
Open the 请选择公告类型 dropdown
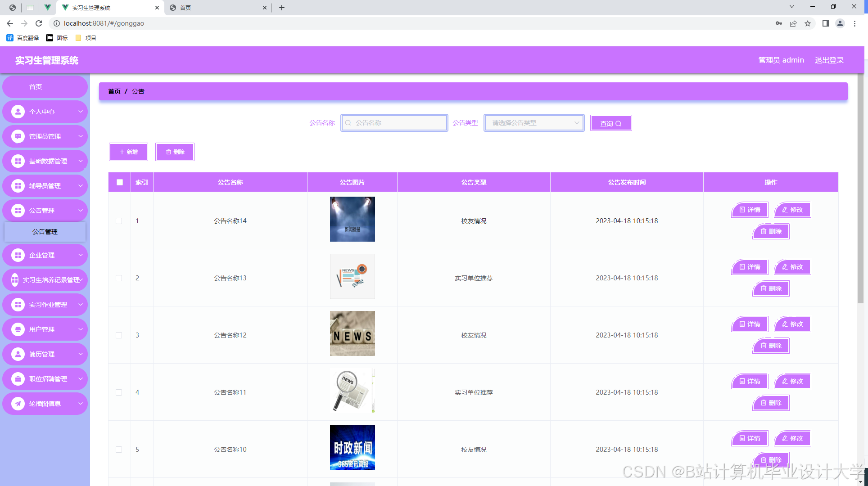tap(534, 123)
